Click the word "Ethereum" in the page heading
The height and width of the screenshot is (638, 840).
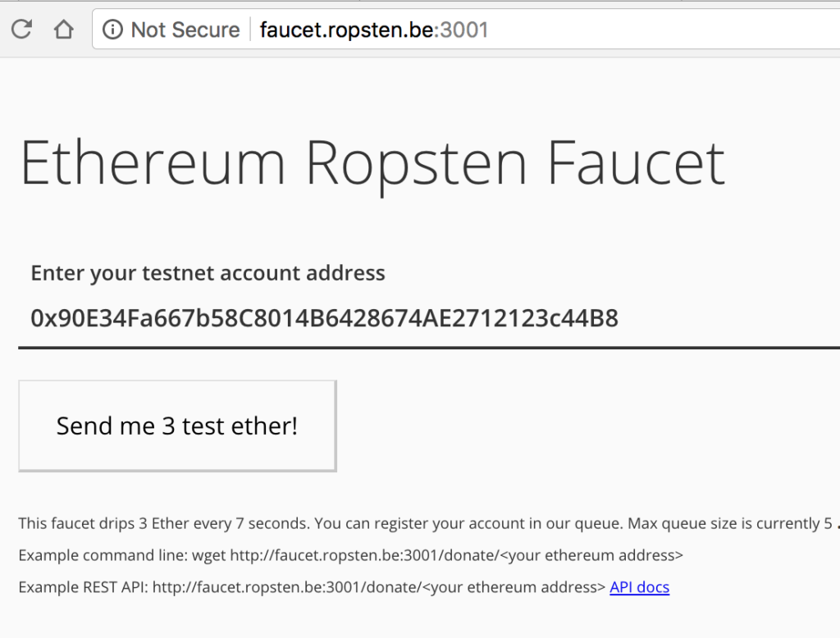153,162
